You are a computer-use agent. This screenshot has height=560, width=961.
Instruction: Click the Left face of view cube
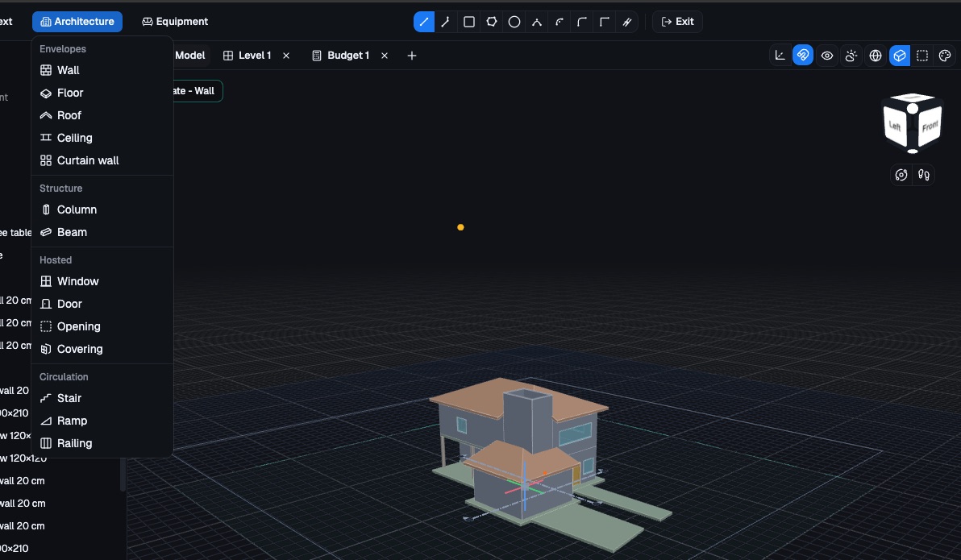click(x=896, y=127)
